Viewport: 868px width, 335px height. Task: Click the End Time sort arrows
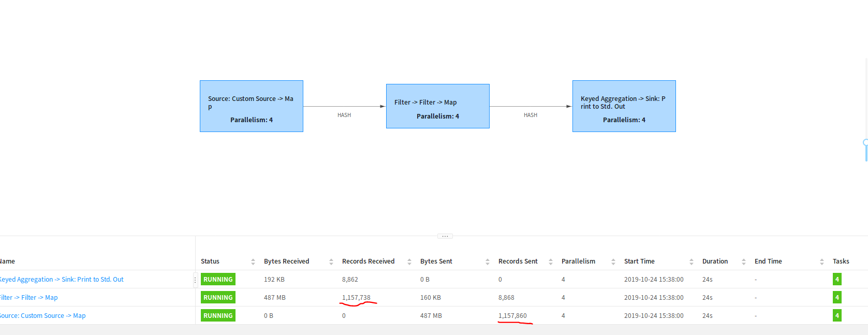coord(822,262)
